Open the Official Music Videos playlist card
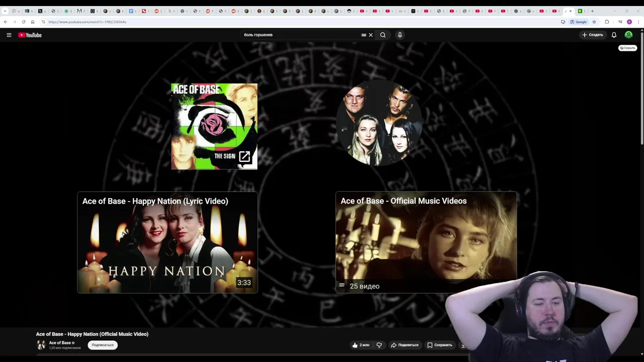644x362 pixels. pyautogui.click(x=426, y=242)
